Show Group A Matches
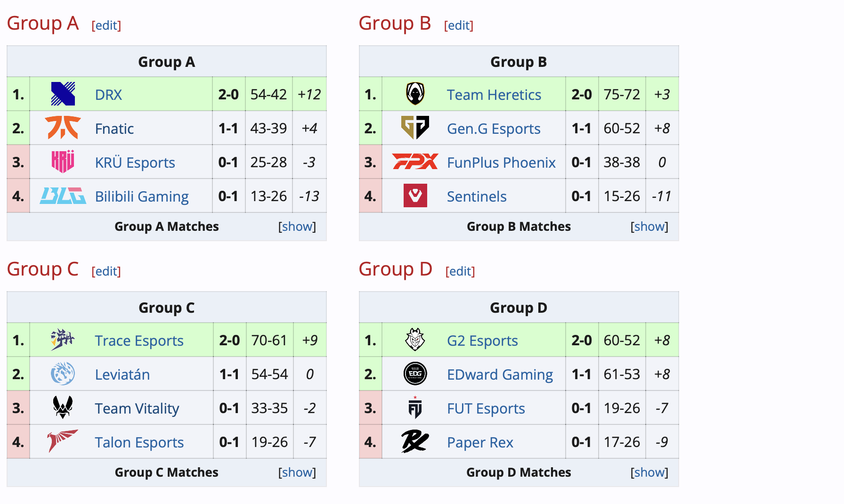Image resolution: width=844 pixels, height=504 pixels. pyautogui.click(x=297, y=227)
